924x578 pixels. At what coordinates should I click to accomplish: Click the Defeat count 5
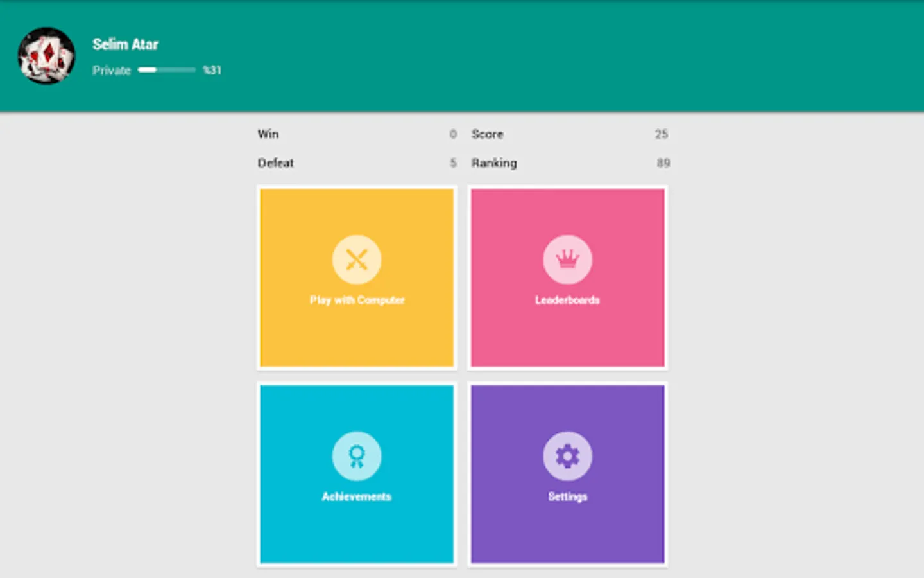[x=453, y=163]
